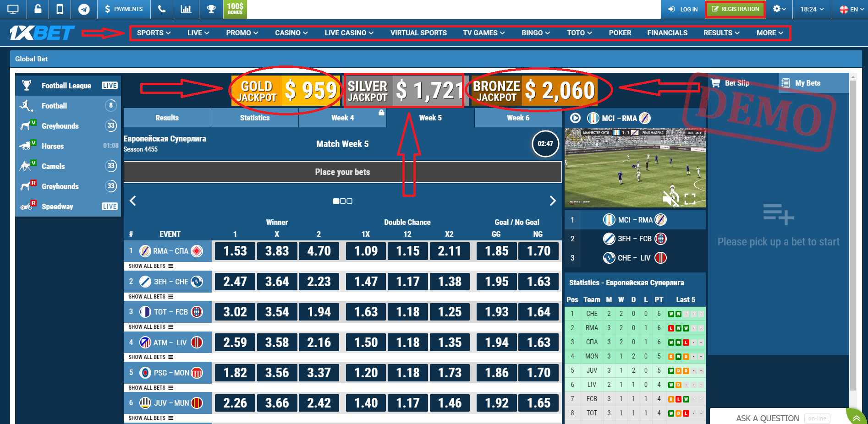Click CHE row in statistics table
The height and width of the screenshot is (424, 868).
pos(635,314)
